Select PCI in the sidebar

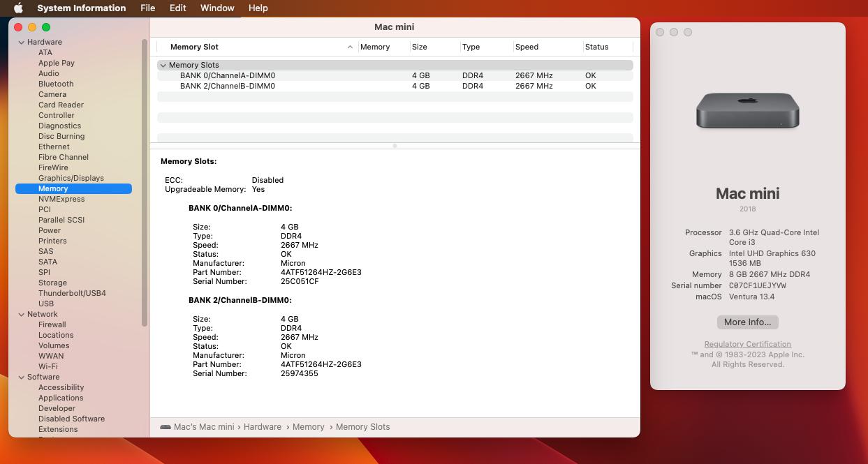point(45,209)
